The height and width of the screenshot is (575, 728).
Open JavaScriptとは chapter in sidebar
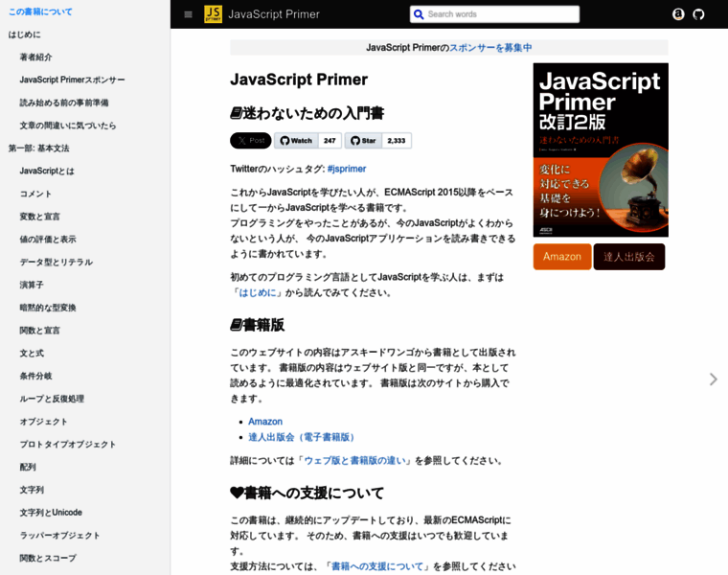pyautogui.click(x=47, y=171)
